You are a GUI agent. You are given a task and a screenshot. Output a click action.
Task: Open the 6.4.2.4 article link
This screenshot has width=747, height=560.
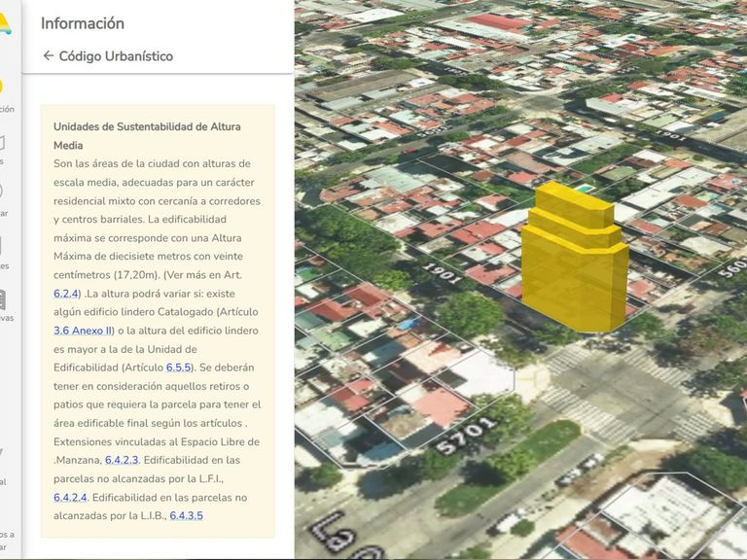[x=70, y=497]
